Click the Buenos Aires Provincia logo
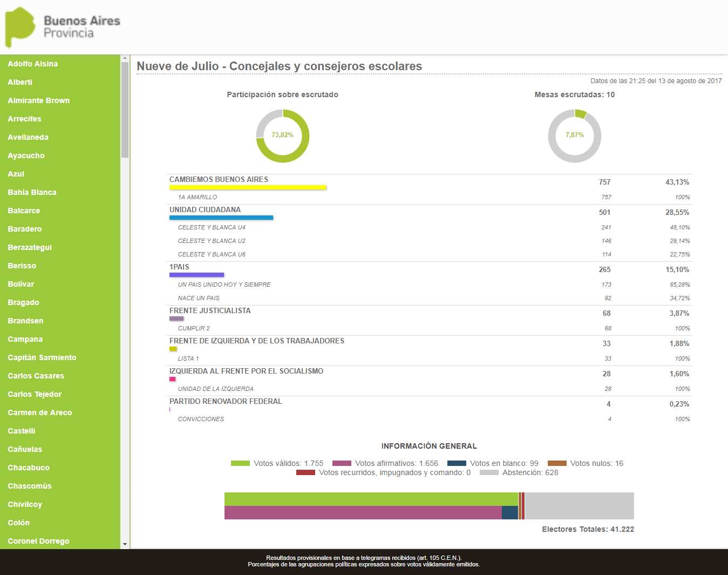Image resolution: width=728 pixels, height=575 pixels. [x=62, y=27]
